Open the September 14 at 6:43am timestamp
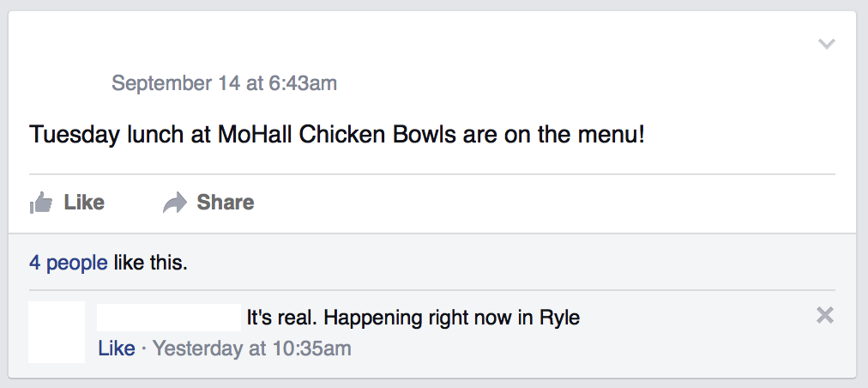The width and height of the screenshot is (868, 388). coord(224,83)
